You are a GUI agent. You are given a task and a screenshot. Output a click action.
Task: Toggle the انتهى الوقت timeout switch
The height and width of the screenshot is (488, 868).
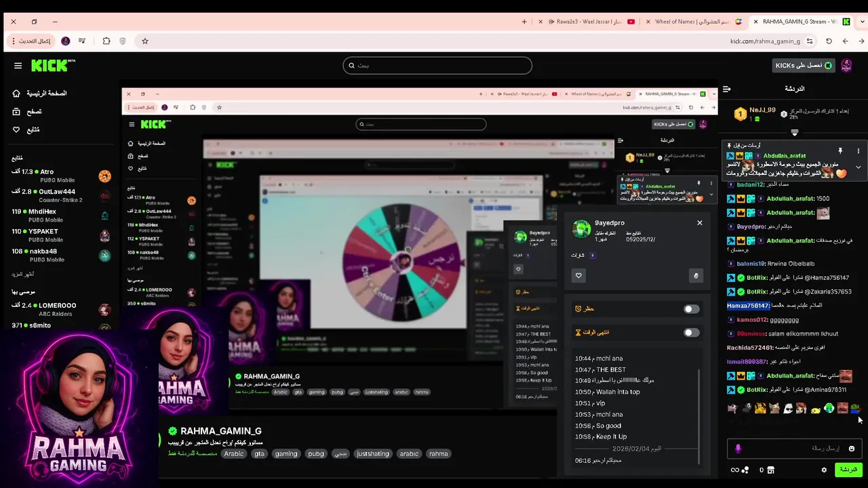click(x=691, y=333)
